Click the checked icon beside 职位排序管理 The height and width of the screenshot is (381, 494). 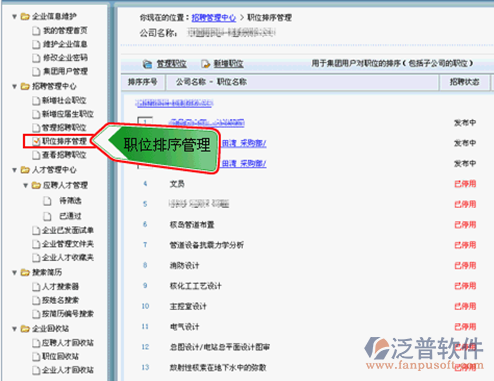tap(36, 141)
